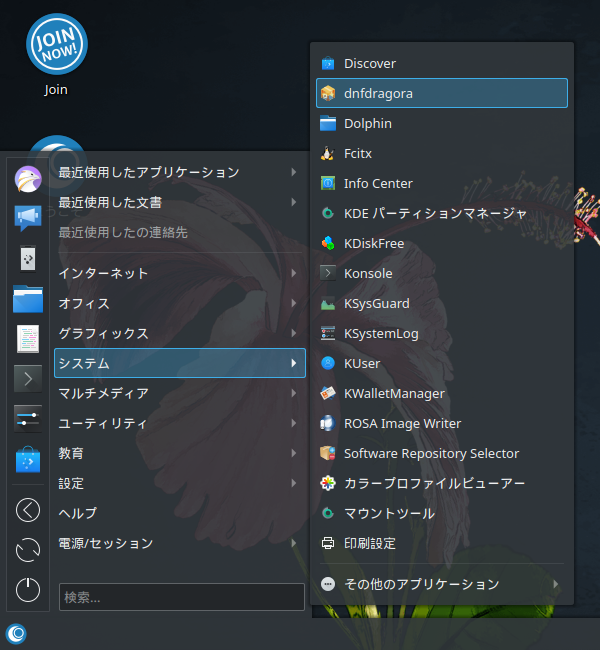Expand オフィス category arrow

coord(294,303)
